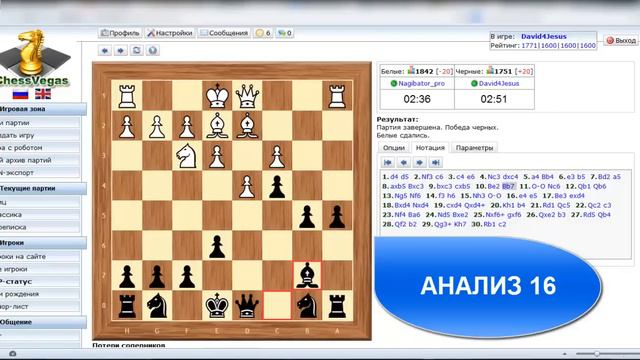Go to highlighted move Bb7
Viewport: 640px width, 360px height.
pyautogui.click(x=509, y=186)
